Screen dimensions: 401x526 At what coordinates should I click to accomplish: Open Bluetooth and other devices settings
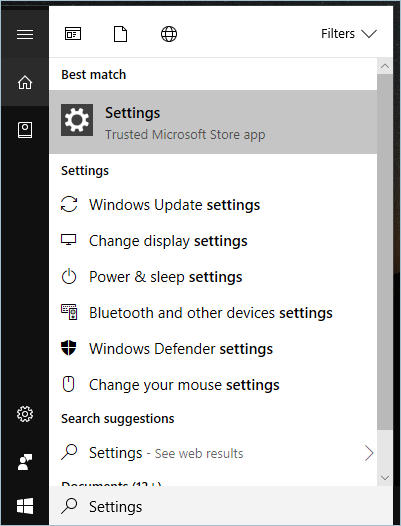213,313
